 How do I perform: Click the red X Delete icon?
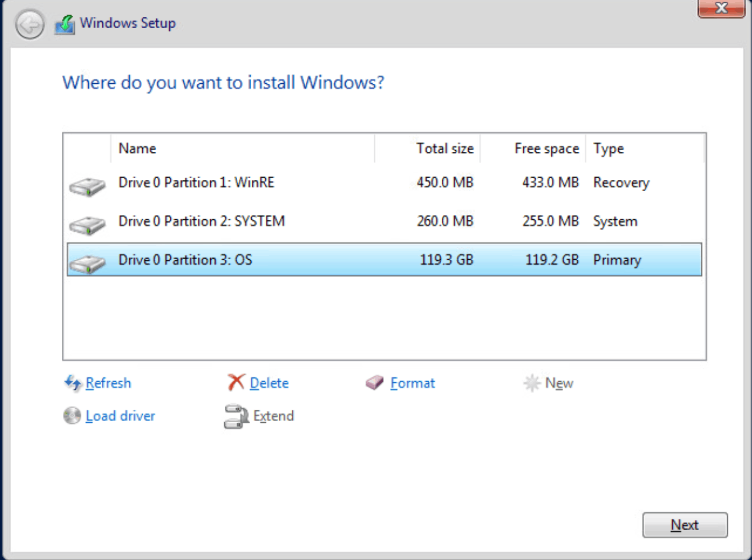(236, 382)
